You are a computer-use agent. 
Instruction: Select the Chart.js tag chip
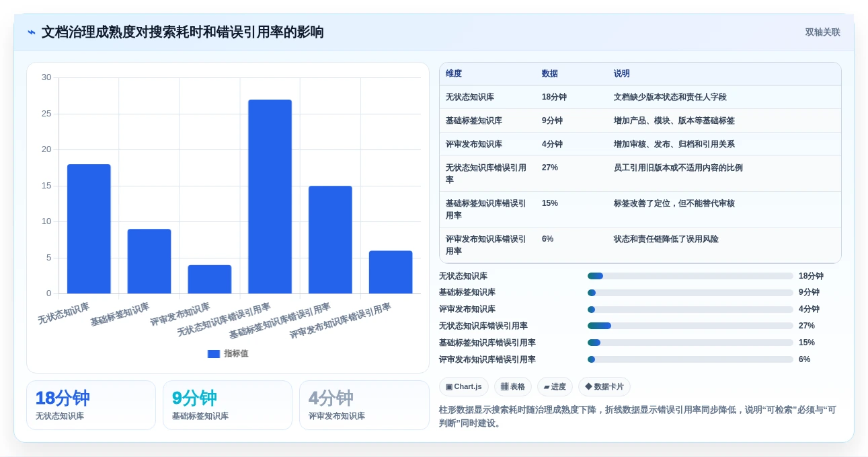(x=463, y=386)
